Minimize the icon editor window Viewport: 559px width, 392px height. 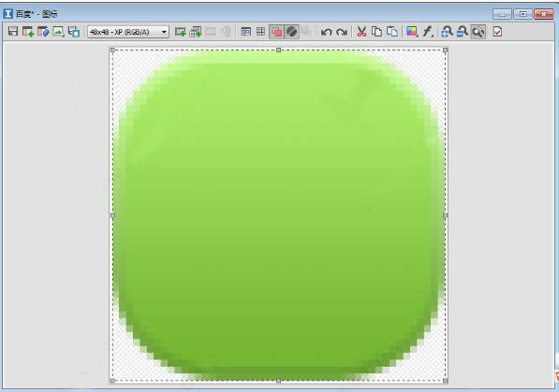tap(503, 14)
